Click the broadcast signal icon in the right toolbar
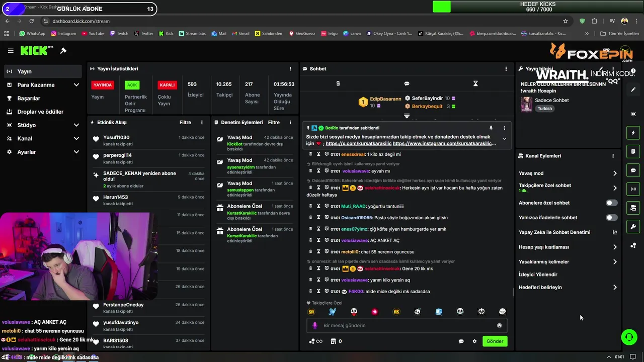The height and width of the screenshot is (362, 644). (x=633, y=189)
